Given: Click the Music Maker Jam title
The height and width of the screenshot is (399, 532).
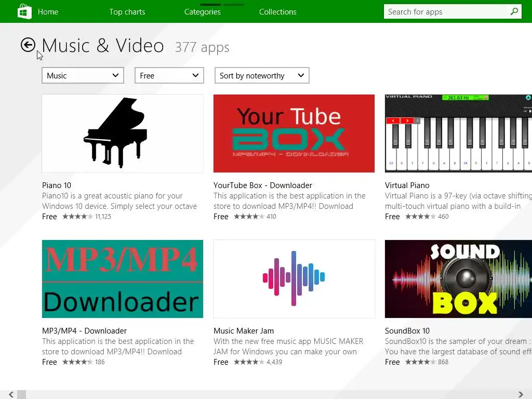Looking at the screenshot, I should click(244, 331).
